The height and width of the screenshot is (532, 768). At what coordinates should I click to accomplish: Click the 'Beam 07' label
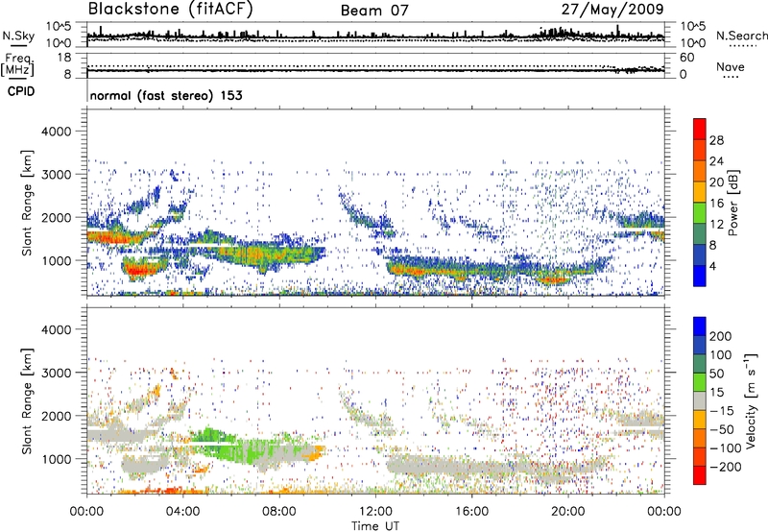[374, 11]
